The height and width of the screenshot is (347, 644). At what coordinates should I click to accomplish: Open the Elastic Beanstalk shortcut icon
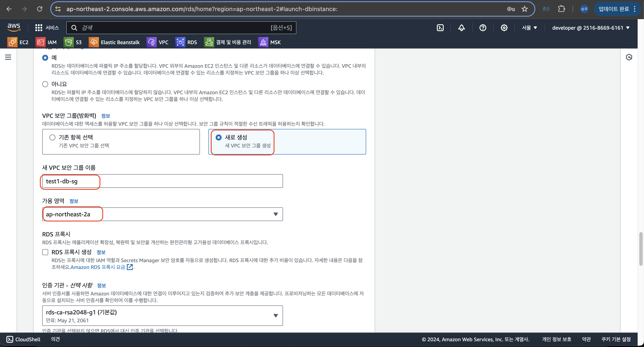coord(94,42)
